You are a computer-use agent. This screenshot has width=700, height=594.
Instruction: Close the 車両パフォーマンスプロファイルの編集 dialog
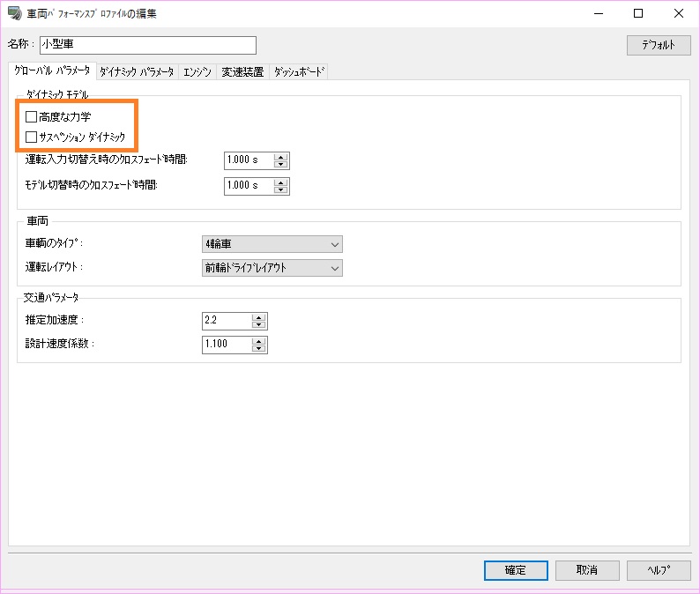pyautogui.click(x=679, y=13)
